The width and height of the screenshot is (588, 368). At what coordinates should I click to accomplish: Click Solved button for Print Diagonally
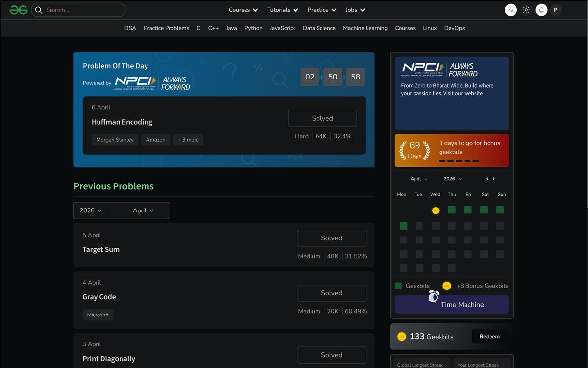[x=332, y=355]
